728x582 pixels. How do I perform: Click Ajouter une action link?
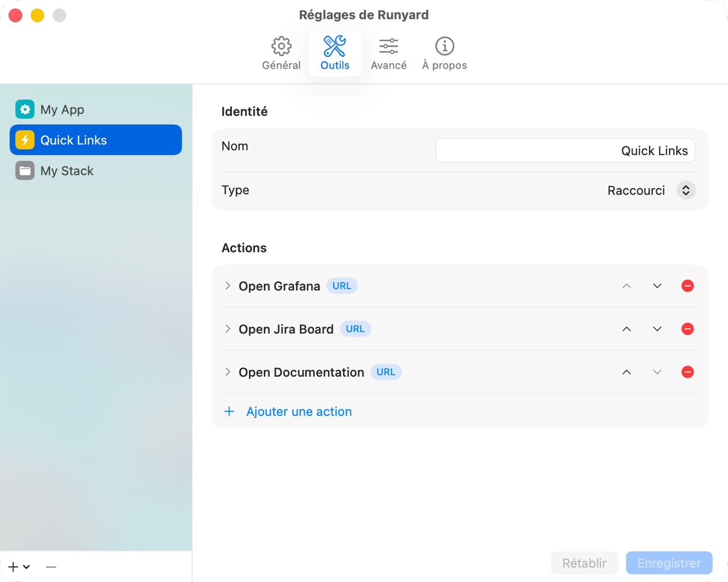299,411
